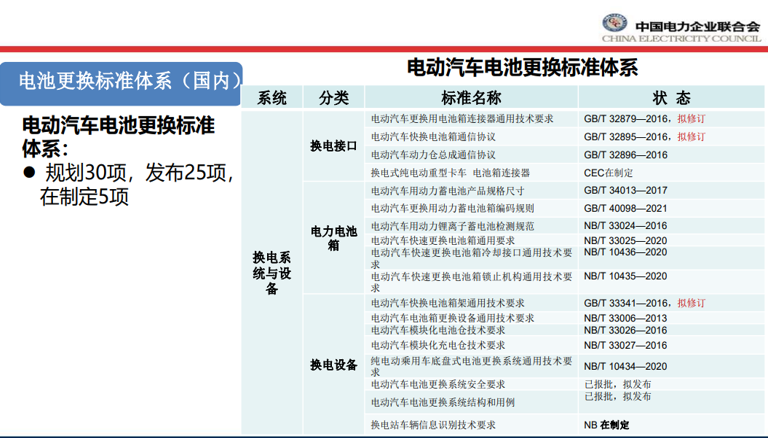Click the 状态 column header
Screen dimensions: 769x438
[x=671, y=98]
